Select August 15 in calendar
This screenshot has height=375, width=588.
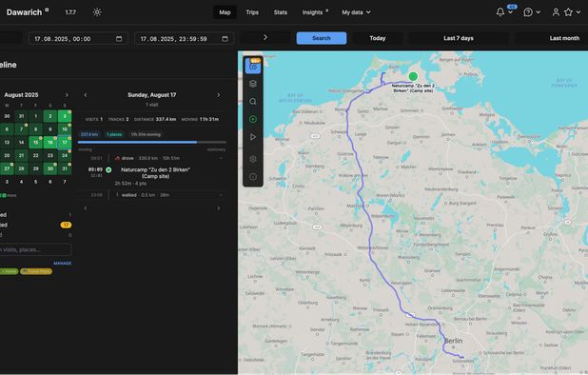tap(35, 142)
